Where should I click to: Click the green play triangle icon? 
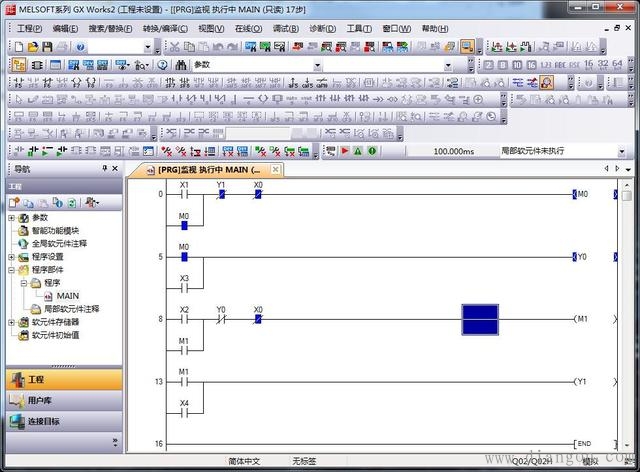[358, 151]
